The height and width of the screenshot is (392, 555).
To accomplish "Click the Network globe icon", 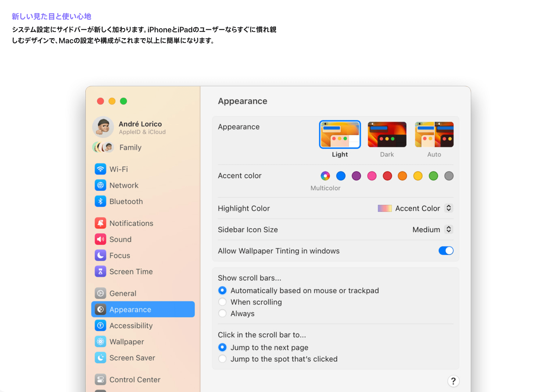I will pyautogui.click(x=100, y=185).
